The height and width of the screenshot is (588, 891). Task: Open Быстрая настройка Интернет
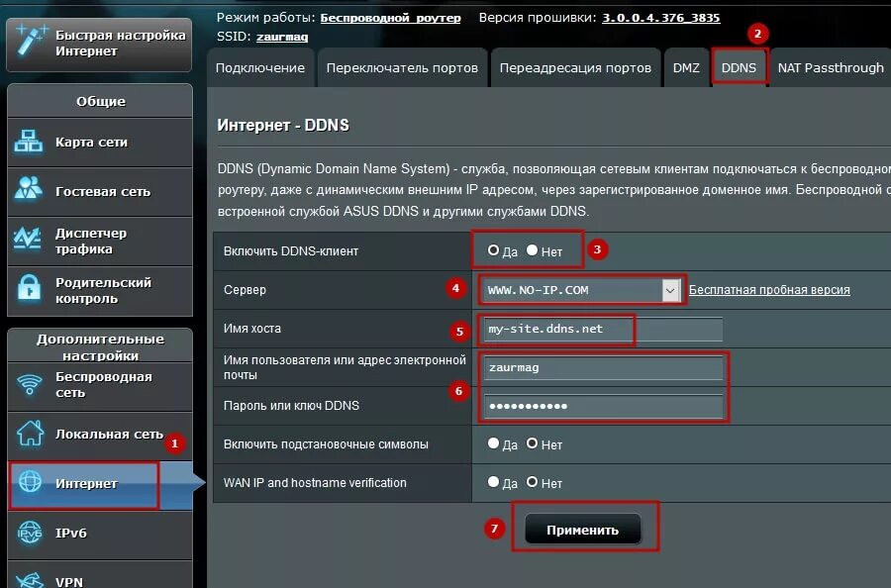(99, 45)
